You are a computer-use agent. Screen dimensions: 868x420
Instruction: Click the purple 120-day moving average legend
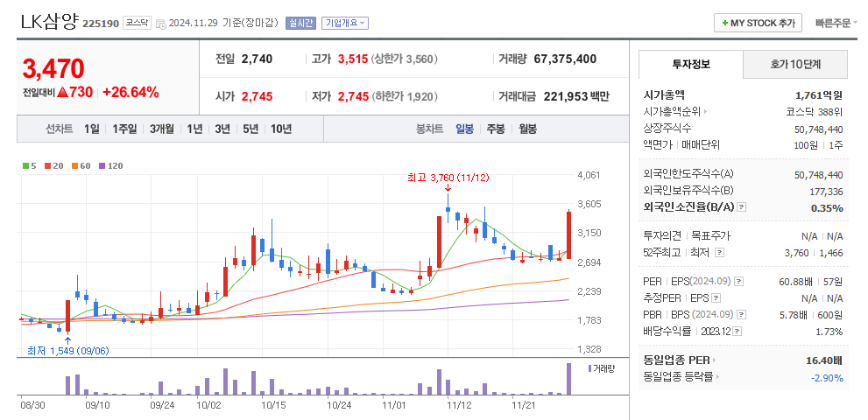point(110,165)
